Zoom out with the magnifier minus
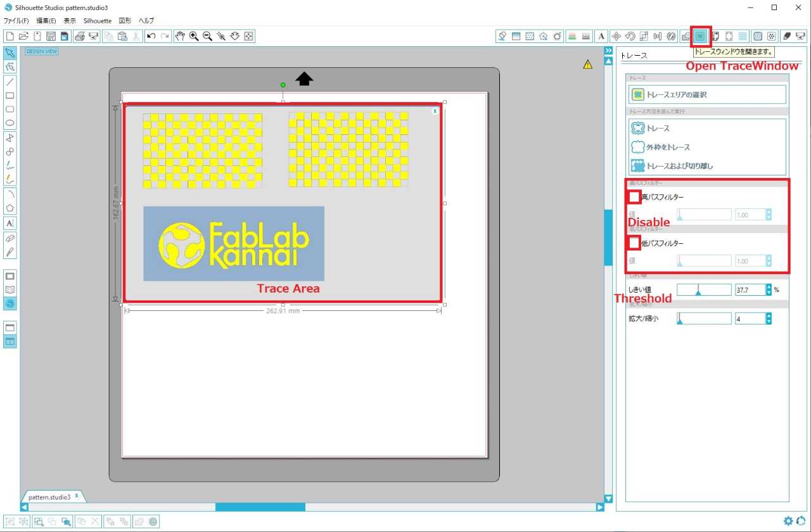Image resolution: width=811 pixels, height=532 pixels. coord(207,36)
